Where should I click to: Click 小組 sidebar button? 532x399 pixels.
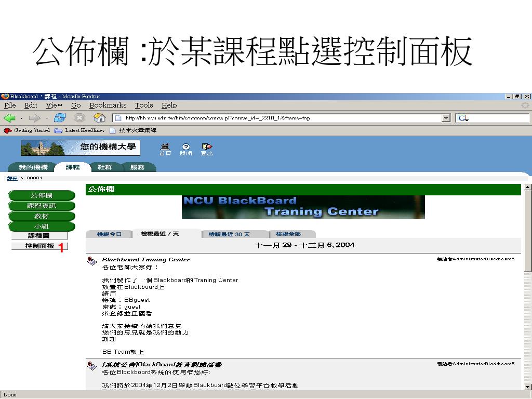42,227
